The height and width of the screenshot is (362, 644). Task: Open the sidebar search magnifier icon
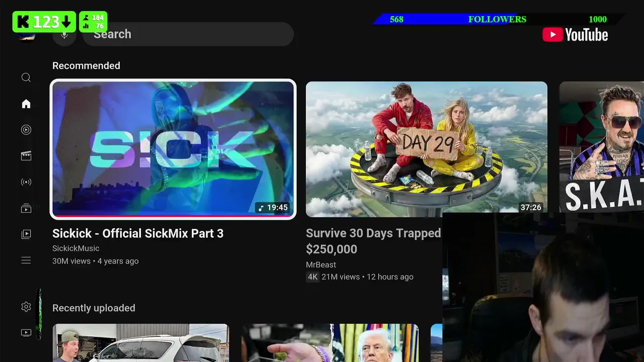pos(26,77)
